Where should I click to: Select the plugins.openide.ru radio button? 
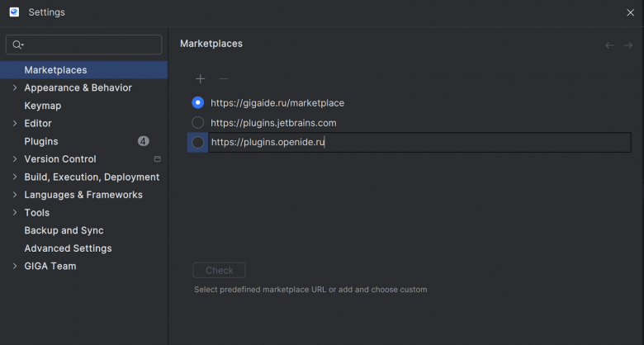pyautogui.click(x=198, y=143)
